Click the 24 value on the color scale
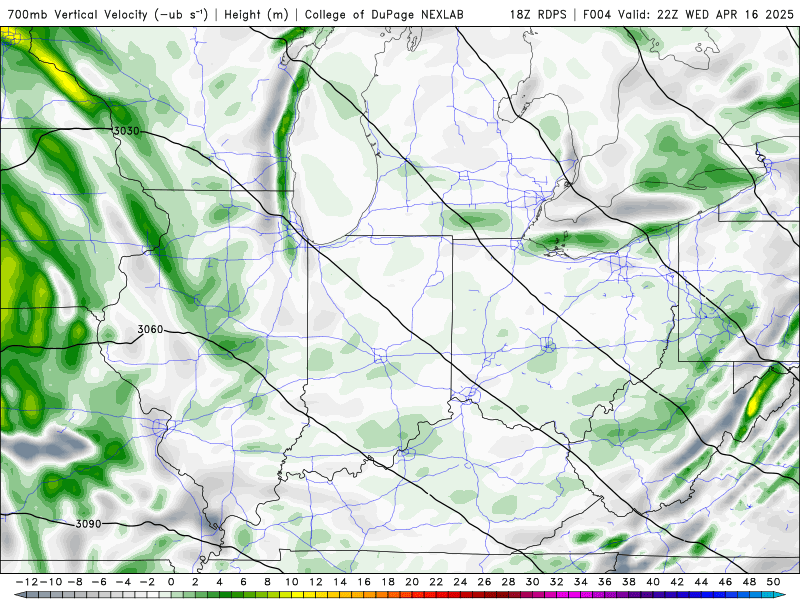The height and width of the screenshot is (600, 800). click(460, 582)
